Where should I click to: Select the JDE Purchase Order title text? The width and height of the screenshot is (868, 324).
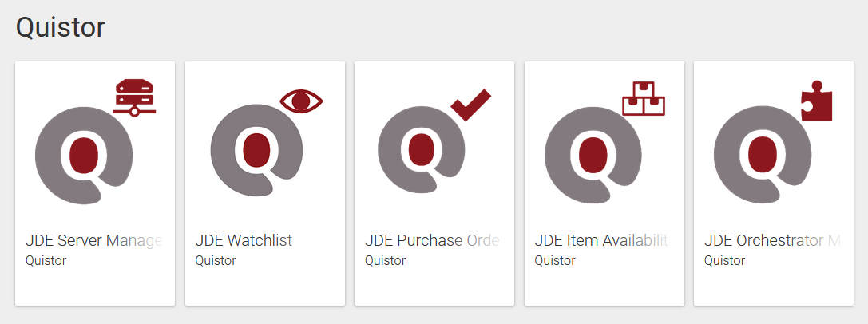pyautogui.click(x=432, y=240)
